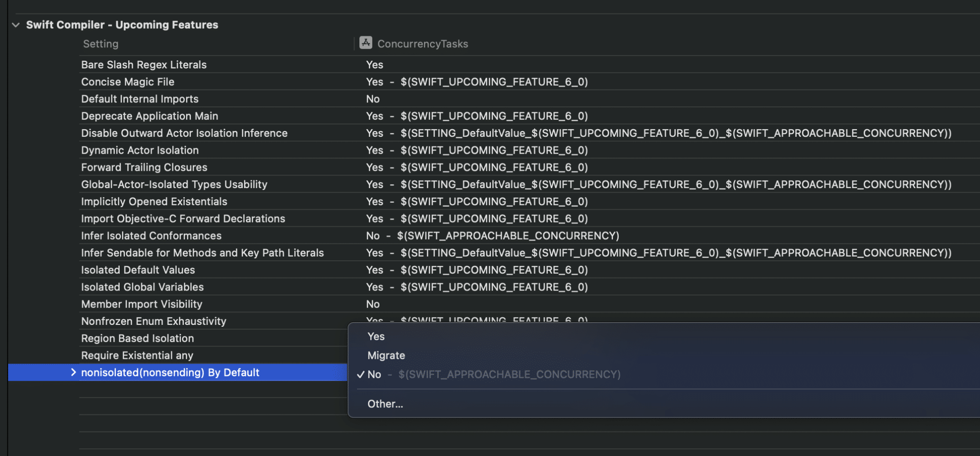Select the Infer Isolated Conformances setting
This screenshot has height=456, width=980.
(151, 236)
